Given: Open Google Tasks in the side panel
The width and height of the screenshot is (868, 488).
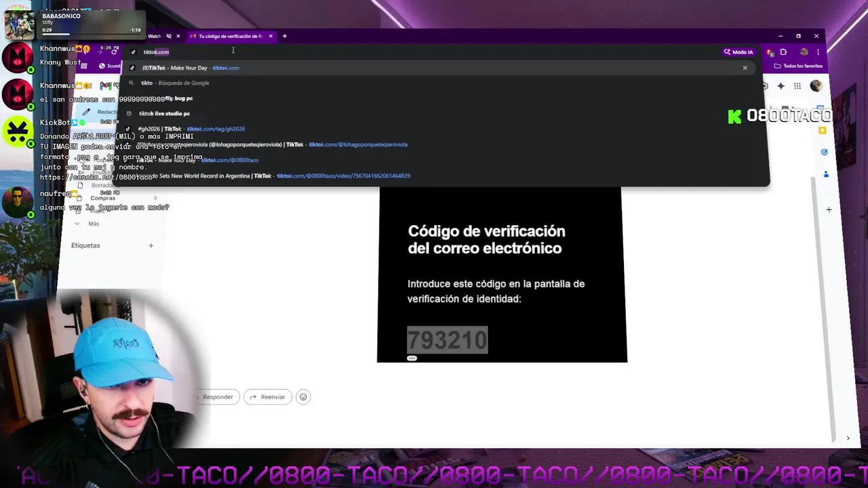Looking at the screenshot, I should [824, 152].
